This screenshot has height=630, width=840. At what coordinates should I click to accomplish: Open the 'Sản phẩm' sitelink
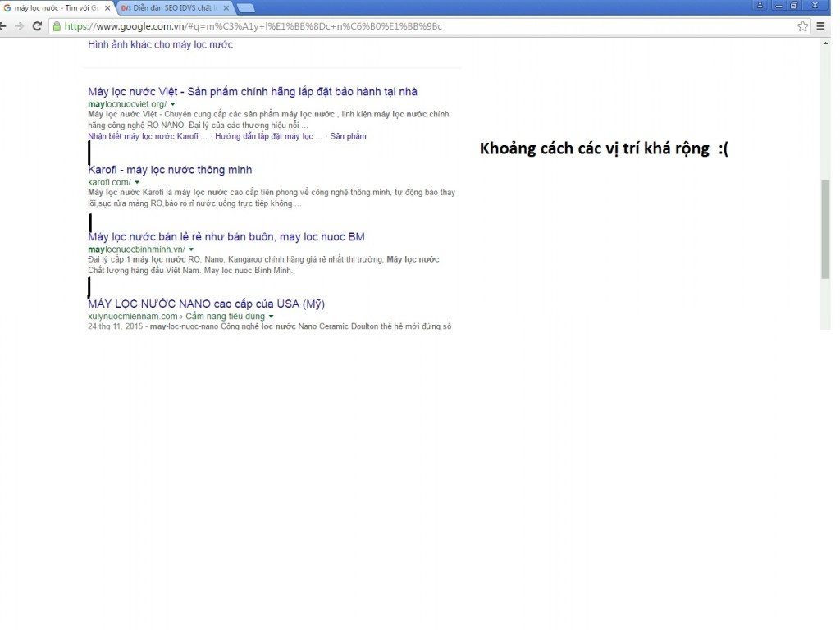(x=348, y=136)
